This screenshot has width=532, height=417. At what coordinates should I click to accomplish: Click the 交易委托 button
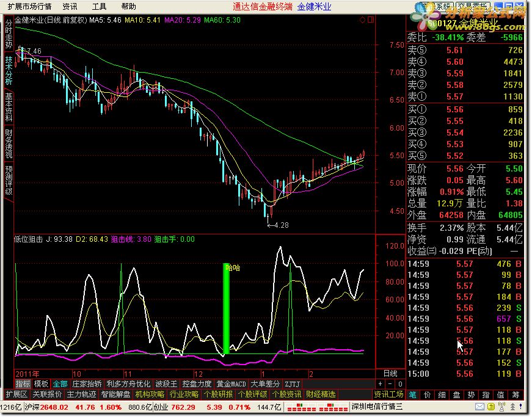(x=473, y=5)
